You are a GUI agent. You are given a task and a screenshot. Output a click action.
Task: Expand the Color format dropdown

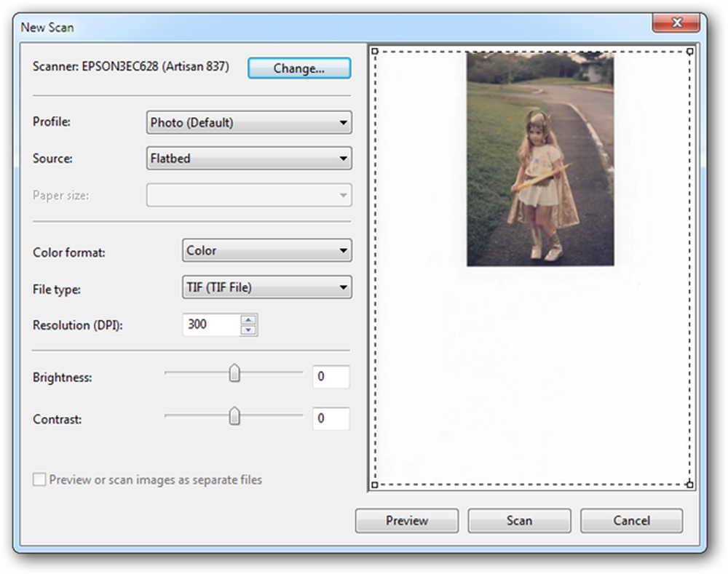[267, 250]
